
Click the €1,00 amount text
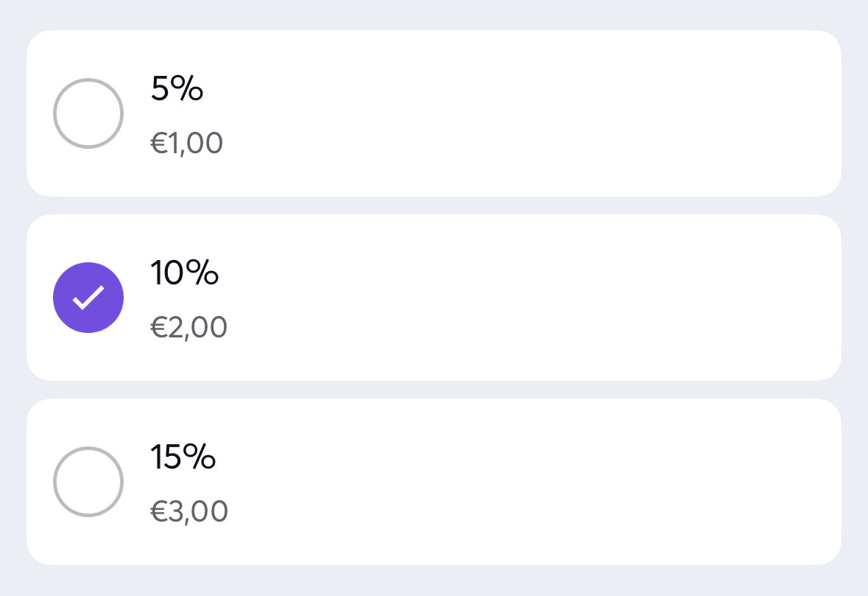pyautogui.click(x=187, y=143)
